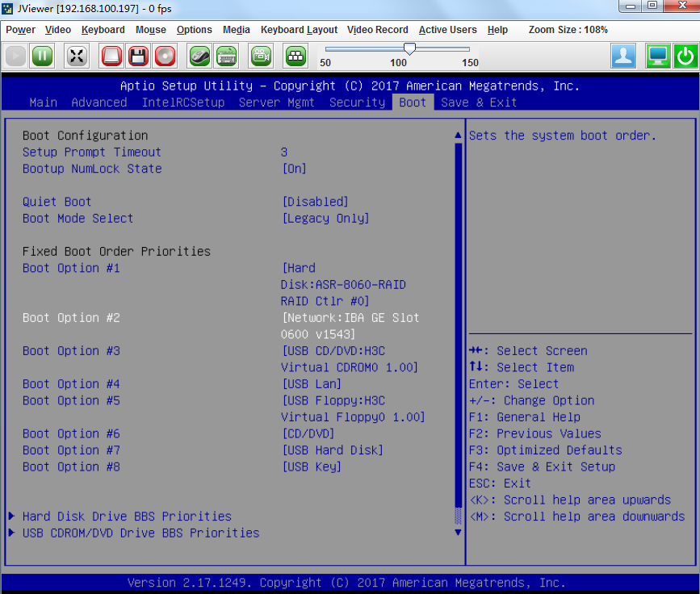Switch to the BIOS Advanced tab

tap(99, 102)
